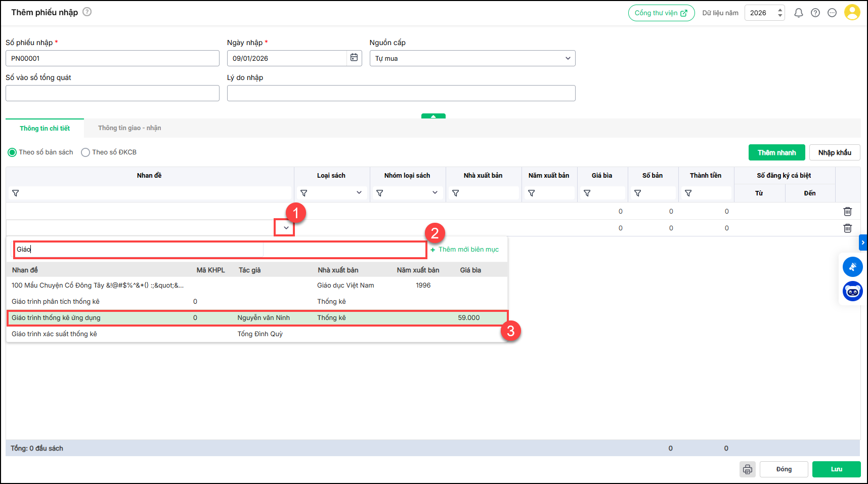Screen dimensions: 868x484
Task: Delete the first table row with trash icon
Action: click(x=847, y=212)
